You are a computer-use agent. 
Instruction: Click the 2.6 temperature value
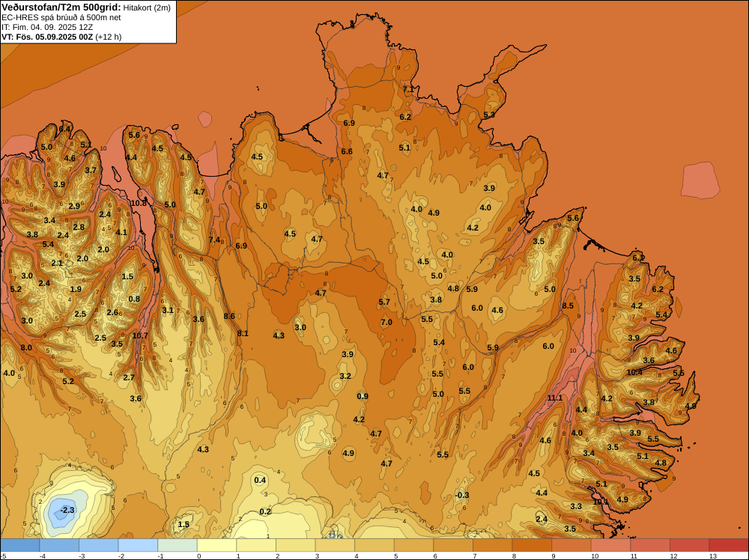pos(112,312)
